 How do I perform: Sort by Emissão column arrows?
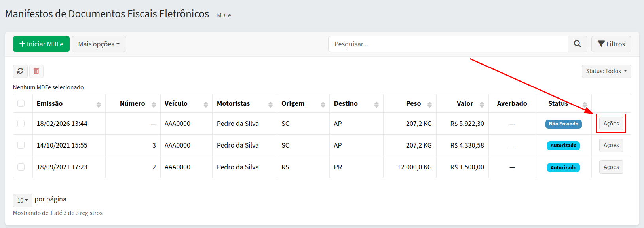click(x=99, y=104)
